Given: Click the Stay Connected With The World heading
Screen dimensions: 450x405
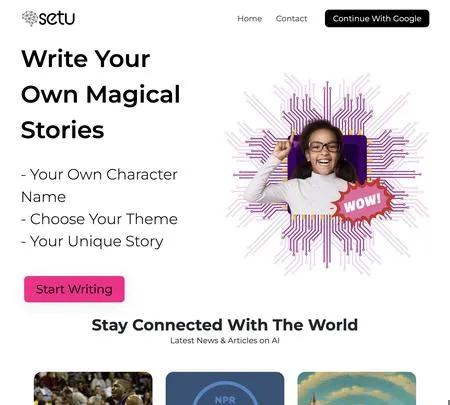Looking at the screenshot, I should 225,325.
